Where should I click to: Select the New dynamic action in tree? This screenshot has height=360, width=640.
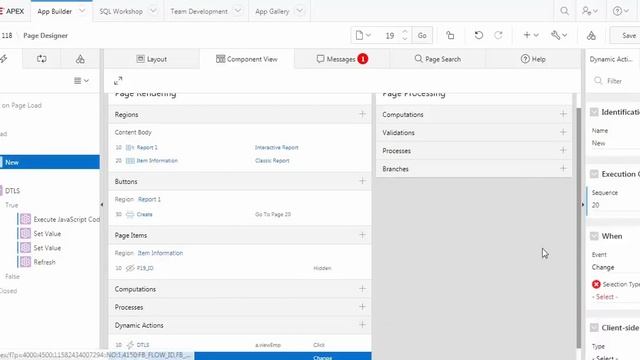(50, 162)
